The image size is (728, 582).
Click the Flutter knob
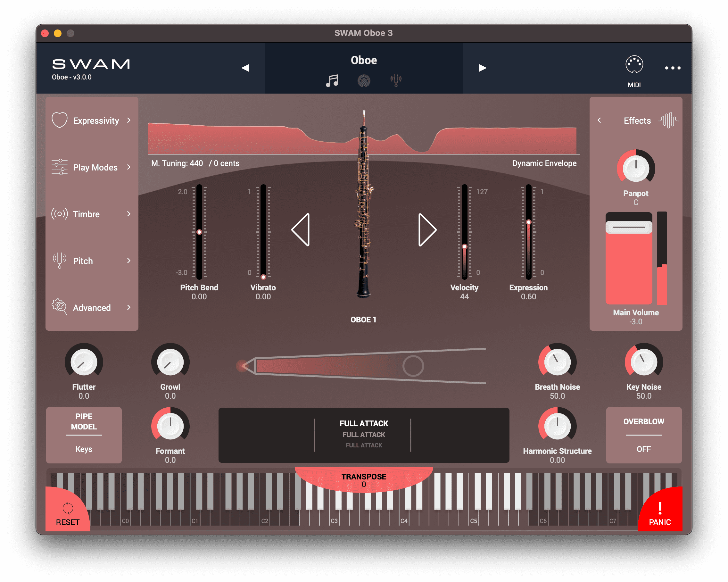[x=84, y=362]
